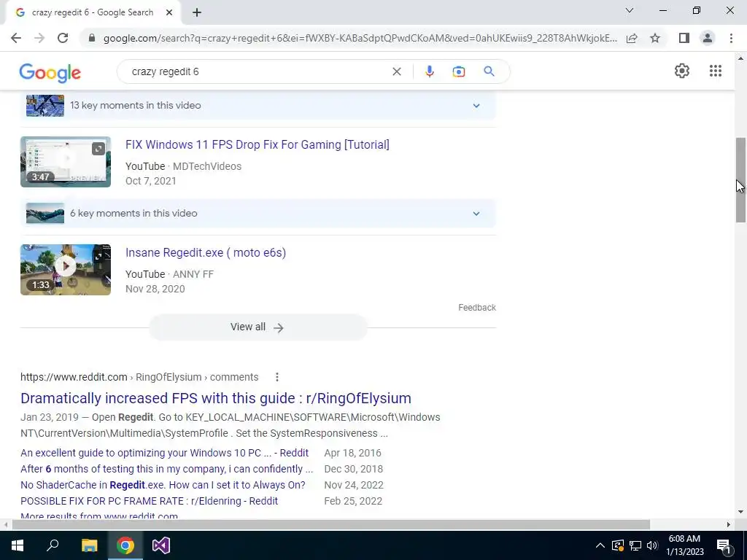
Task: Open the Google apps grid
Action: click(x=715, y=71)
